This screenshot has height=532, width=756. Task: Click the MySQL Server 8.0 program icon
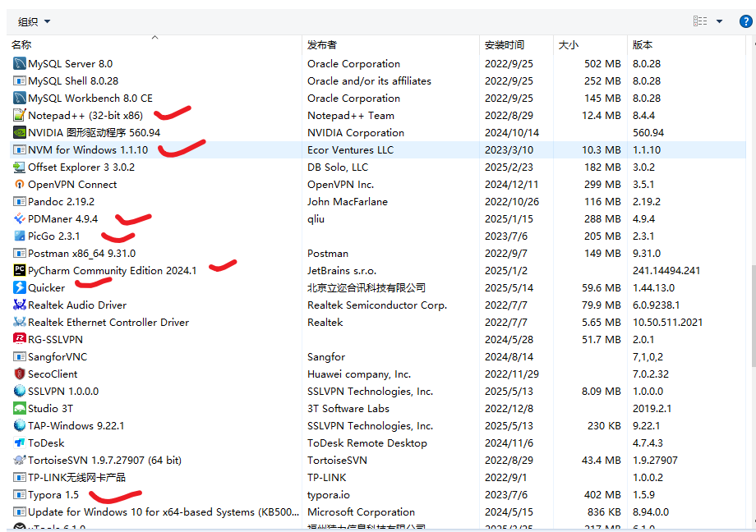coord(19,63)
